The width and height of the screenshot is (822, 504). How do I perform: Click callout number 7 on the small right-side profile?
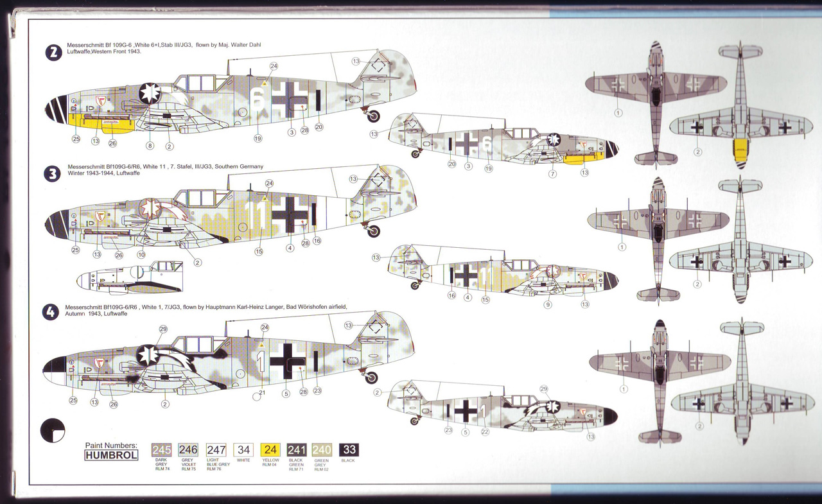pos(552,173)
